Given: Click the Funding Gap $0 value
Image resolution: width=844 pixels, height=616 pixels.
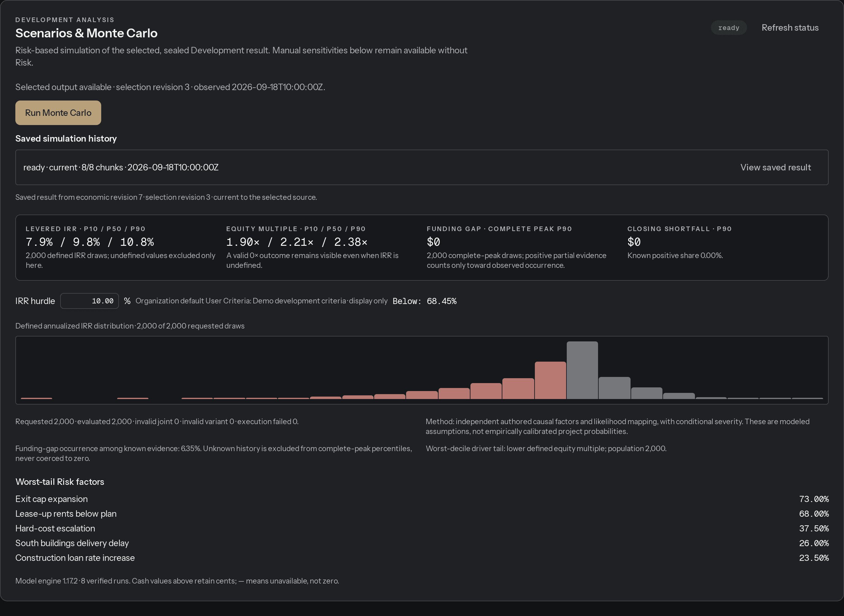Looking at the screenshot, I should (433, 242).
